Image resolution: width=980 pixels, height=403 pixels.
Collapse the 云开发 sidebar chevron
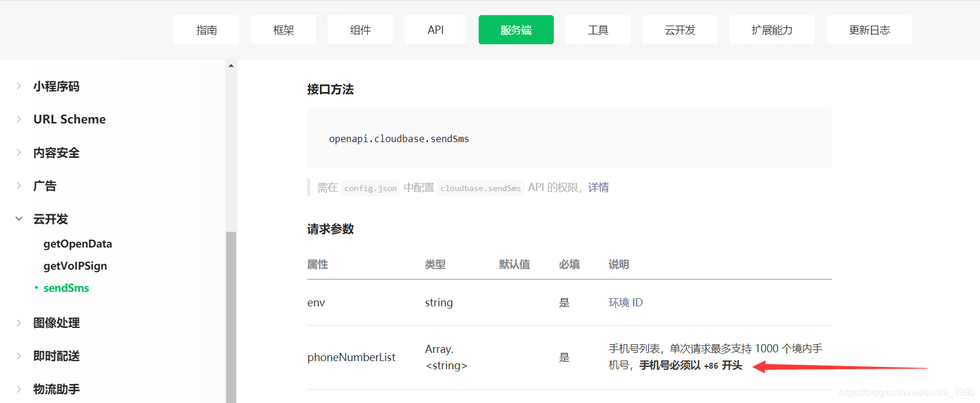19,219
